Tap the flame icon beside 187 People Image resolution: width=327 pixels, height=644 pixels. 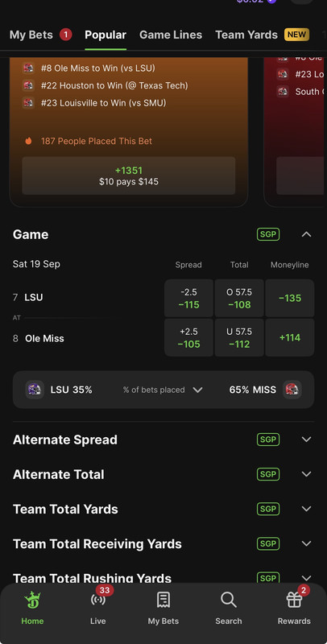tap(28, 142)
